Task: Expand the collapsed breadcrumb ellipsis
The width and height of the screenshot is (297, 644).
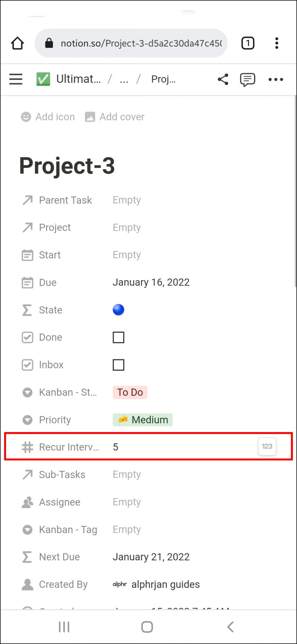Action: click(x=124, y=79)
